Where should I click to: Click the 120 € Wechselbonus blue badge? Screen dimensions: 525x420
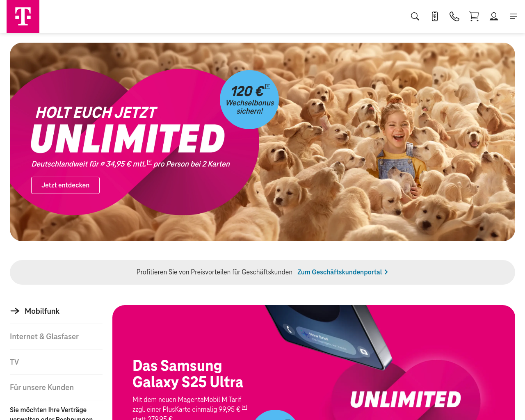pos(249,100)
